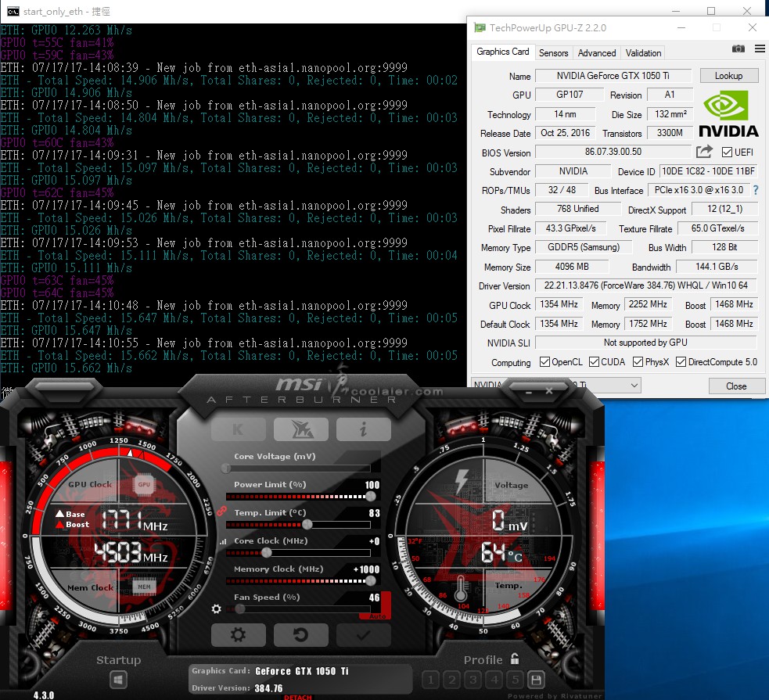Click the Afterburner apply checkmark button
The image size is (769, 700).
pos(364,635)
